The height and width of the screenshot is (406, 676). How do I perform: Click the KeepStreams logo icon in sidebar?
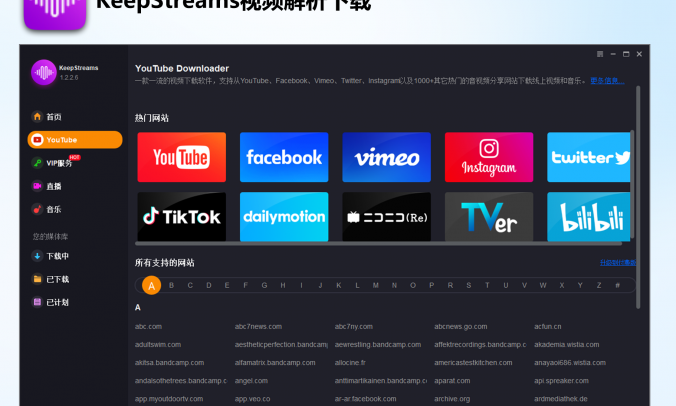44,72
